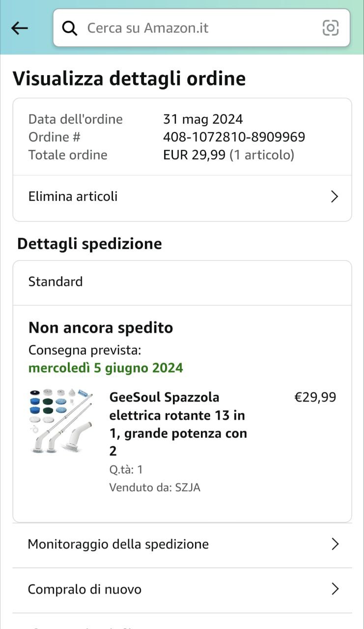Tap the €29,99 item price

click(315, 397)
